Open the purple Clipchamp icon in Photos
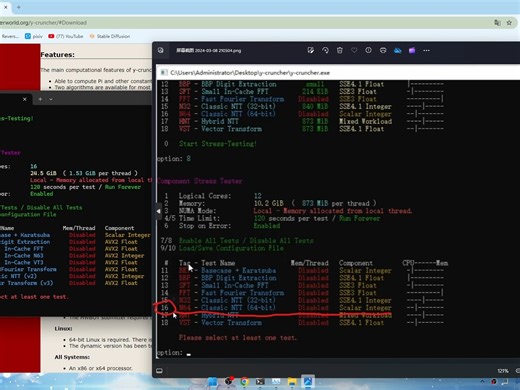Screen dimensions: 520x390 [412, 50]
